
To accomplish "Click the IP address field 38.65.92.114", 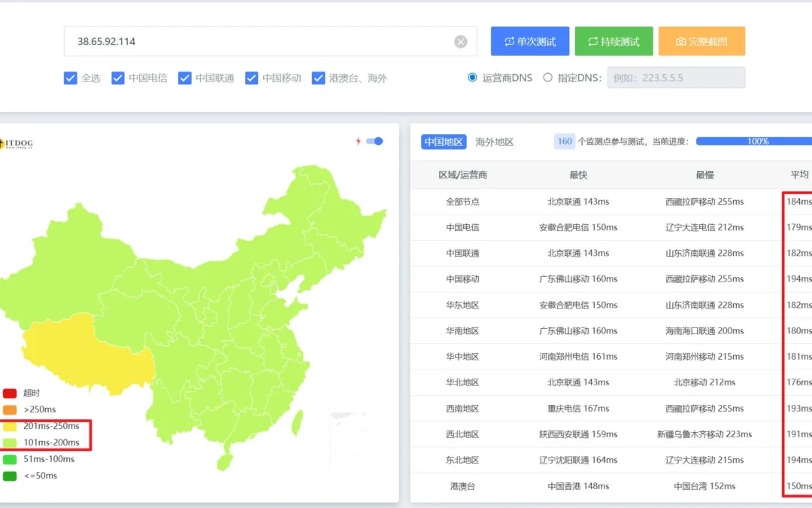I will coord(271,41).
